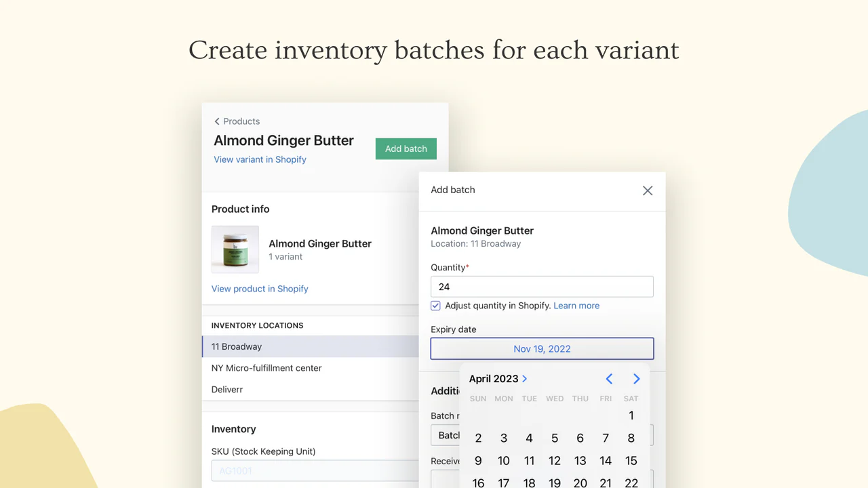Click the Quantity input field
868x488 pixels.
click(542, 287)
